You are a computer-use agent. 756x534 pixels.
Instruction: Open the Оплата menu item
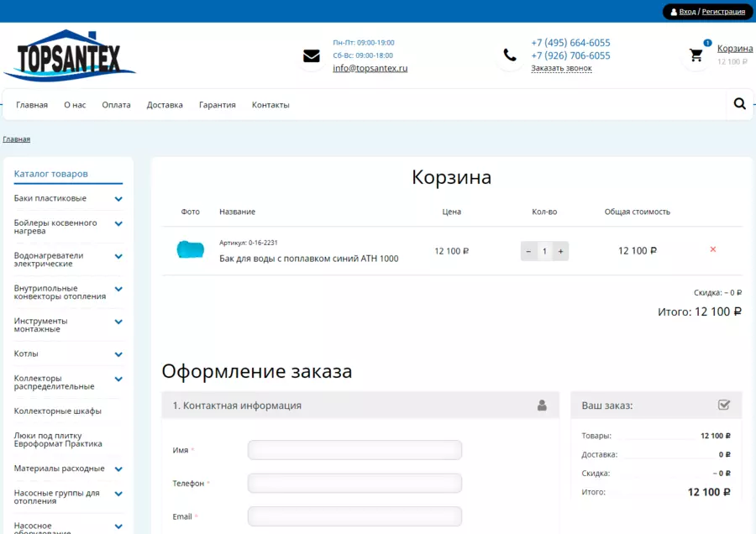coord(116,105)
